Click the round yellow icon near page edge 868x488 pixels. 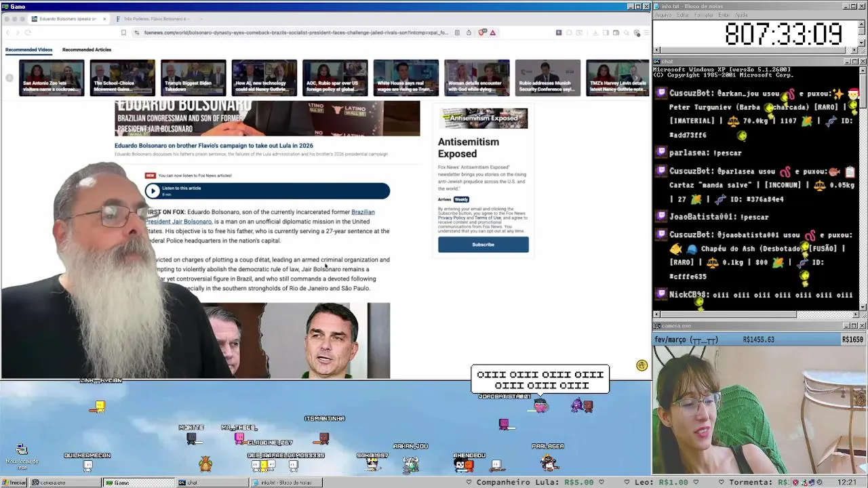642,365
